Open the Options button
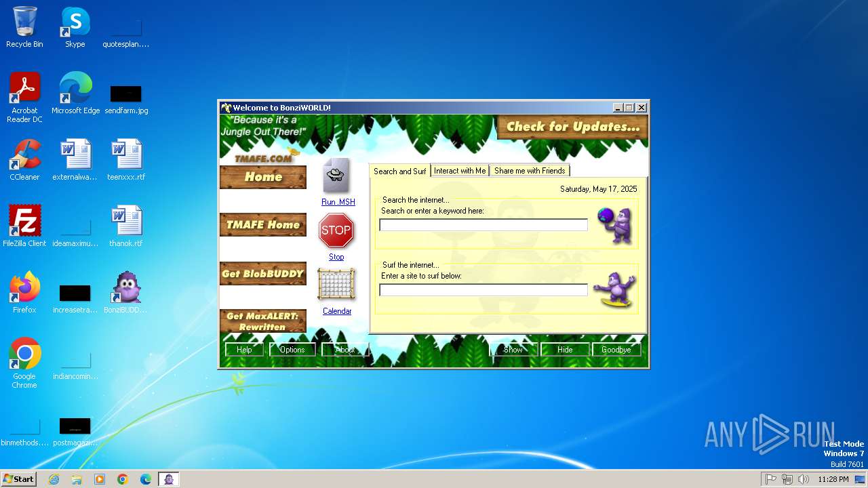The height and width of the screenshot is (488, 868). tap(292, 350)
